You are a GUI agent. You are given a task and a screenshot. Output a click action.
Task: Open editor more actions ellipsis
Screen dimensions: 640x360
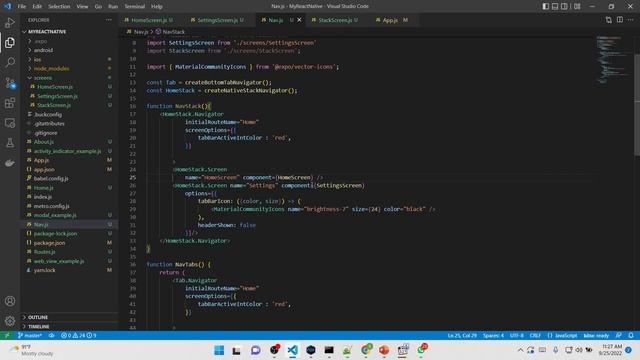[631, 20]
